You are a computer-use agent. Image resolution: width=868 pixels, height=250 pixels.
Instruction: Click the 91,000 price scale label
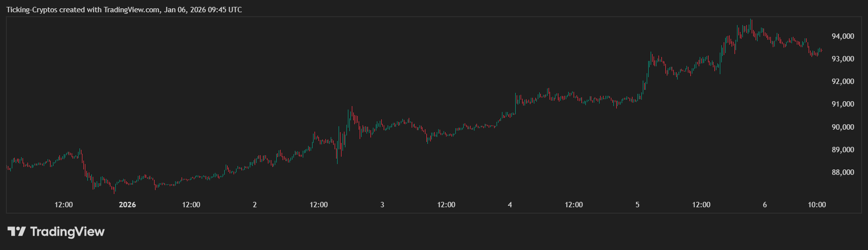[x=842, y=104]
